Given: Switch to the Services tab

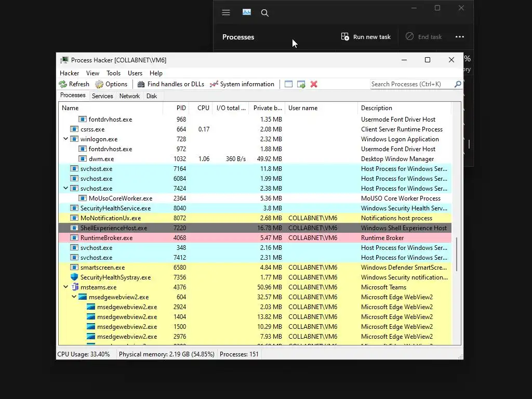Looking at the screenshot, I should pos(102,96).
